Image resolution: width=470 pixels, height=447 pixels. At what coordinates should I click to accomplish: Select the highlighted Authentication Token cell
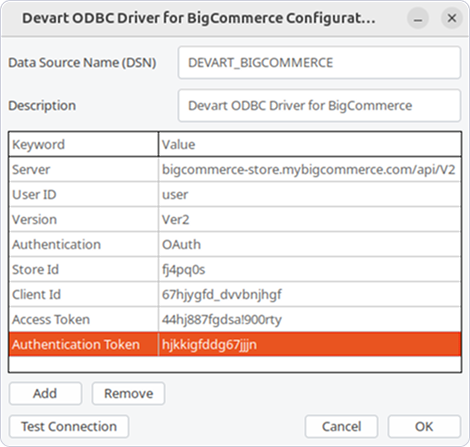pyautogui.click(x=84, y=344)
